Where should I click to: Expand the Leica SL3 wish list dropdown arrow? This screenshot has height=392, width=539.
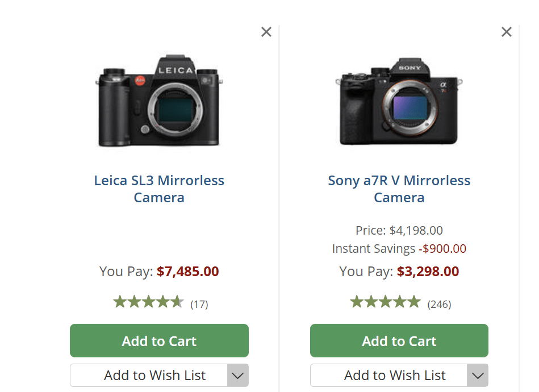pos(238,376)
